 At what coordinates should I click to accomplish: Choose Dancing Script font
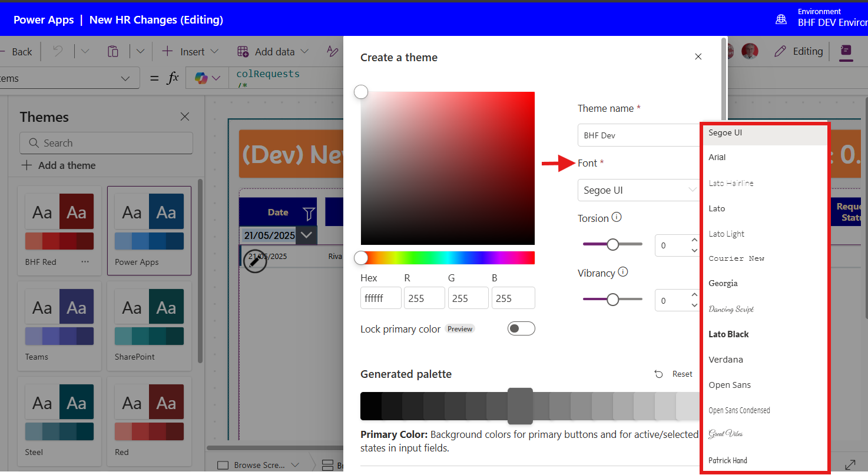pos(764,309)
